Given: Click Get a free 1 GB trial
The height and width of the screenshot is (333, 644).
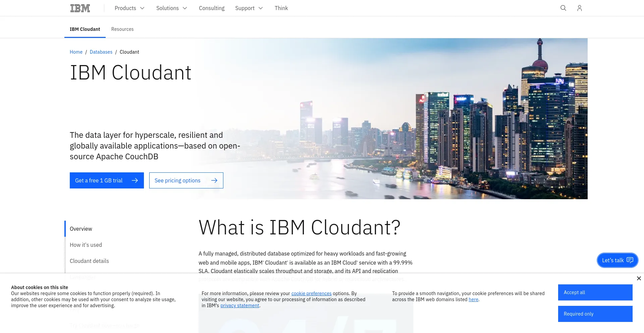Looking at the screenshot, I should coord(107,180).
